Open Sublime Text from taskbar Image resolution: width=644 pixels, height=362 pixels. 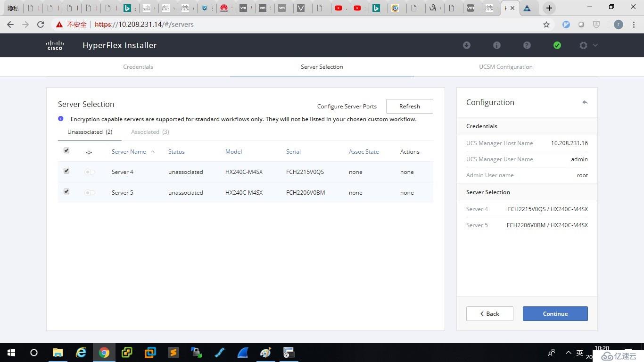(x=173, y=353)
